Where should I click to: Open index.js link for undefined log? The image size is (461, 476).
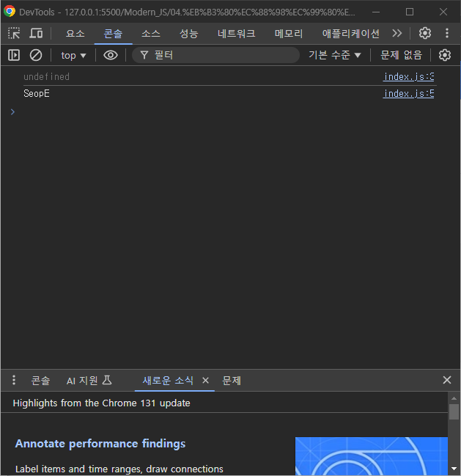pyautogui.click(x=408, y=77)
